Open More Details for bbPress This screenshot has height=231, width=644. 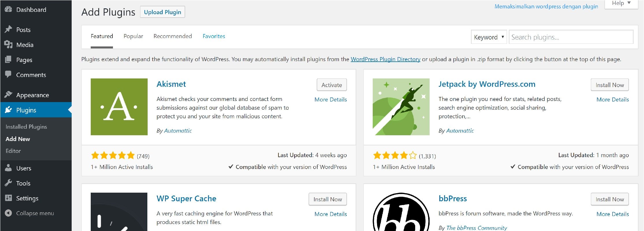pyautogui.click(x=613, y=214)
